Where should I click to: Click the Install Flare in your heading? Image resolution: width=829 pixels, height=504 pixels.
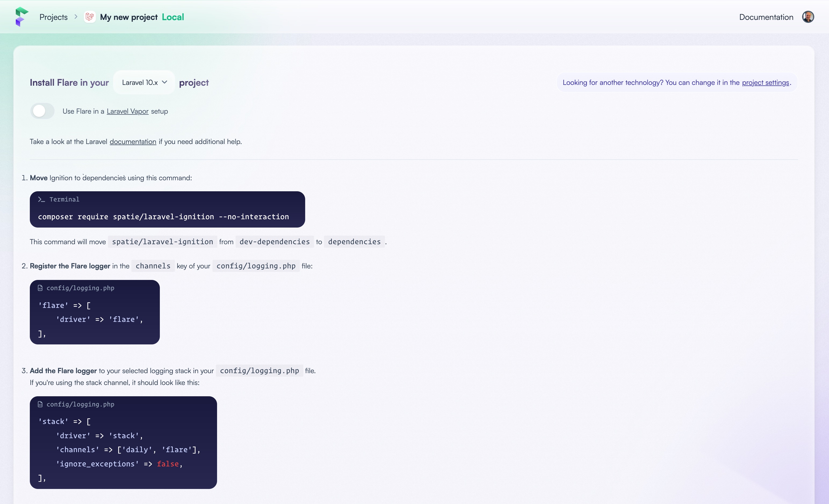[x=69, y=82]
